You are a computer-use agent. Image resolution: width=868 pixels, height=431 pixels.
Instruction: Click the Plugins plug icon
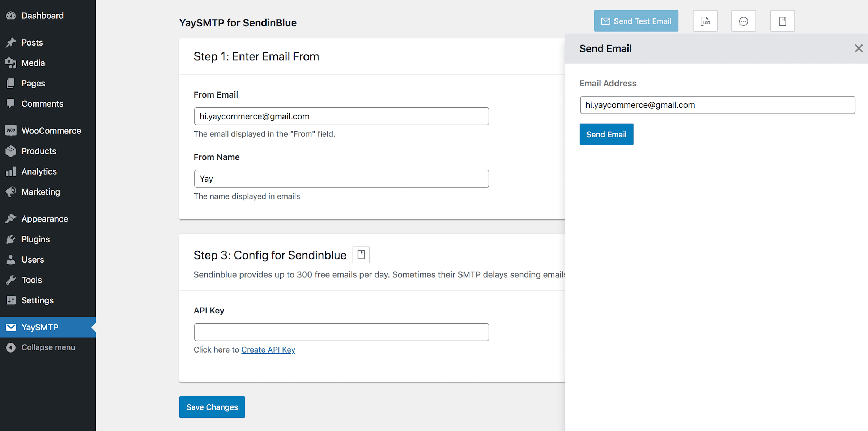pyautogui.click(x=11, y=239)
